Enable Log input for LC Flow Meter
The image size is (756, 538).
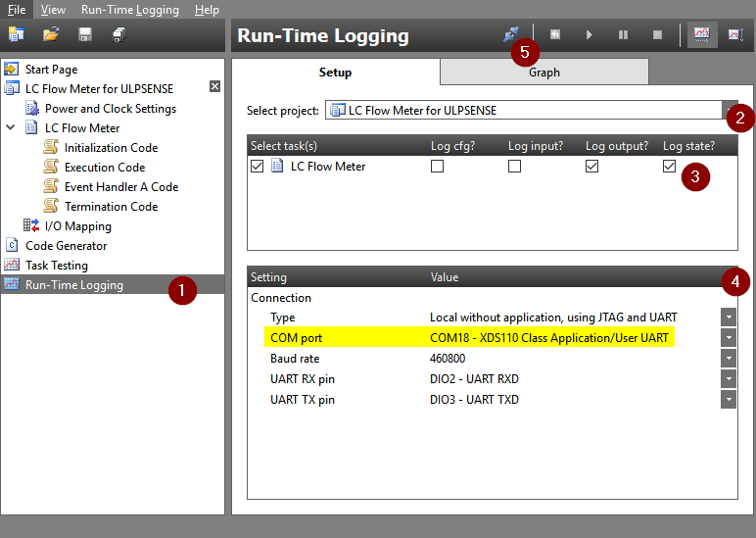pos(514,167)
